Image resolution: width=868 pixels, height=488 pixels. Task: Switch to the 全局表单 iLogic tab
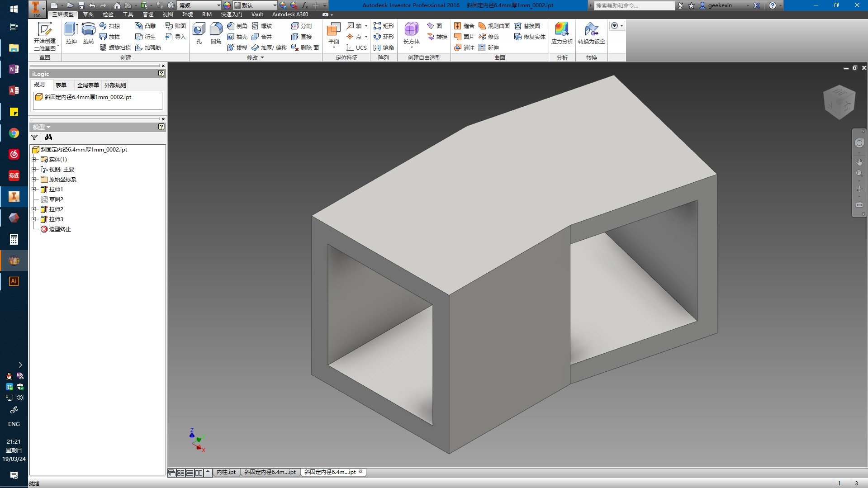click(88, 85)
